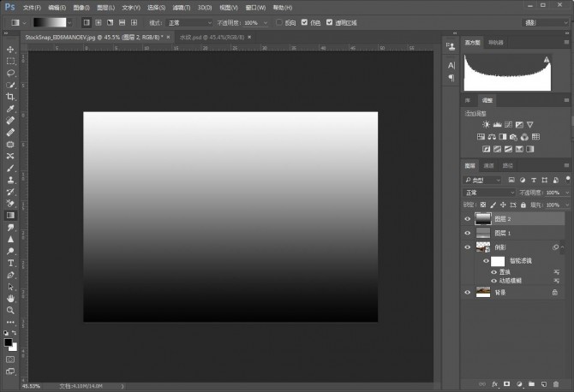Select the Crop tool
574x392 pixels.
coord(10,98)
